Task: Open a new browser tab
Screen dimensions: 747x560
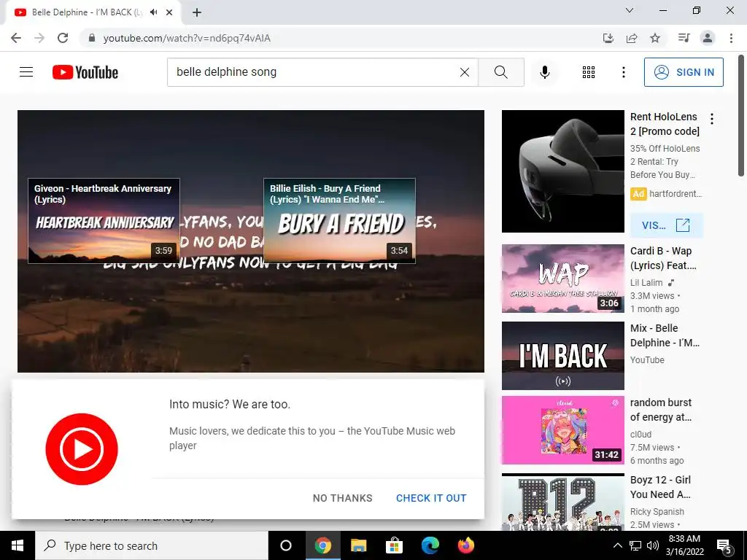Action: pos(197,12)
